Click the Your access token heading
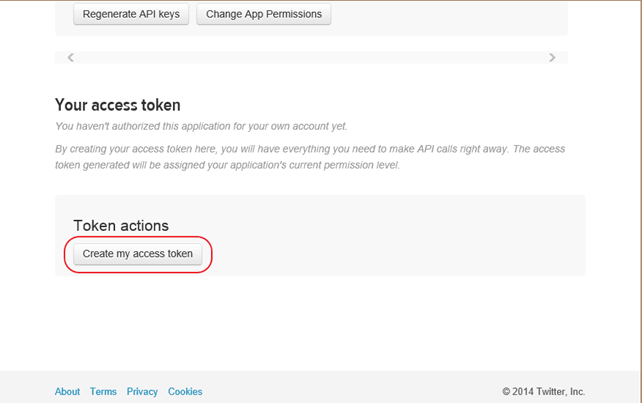The width and height of the screenshot is (642, 403). (x=117, y=105)
